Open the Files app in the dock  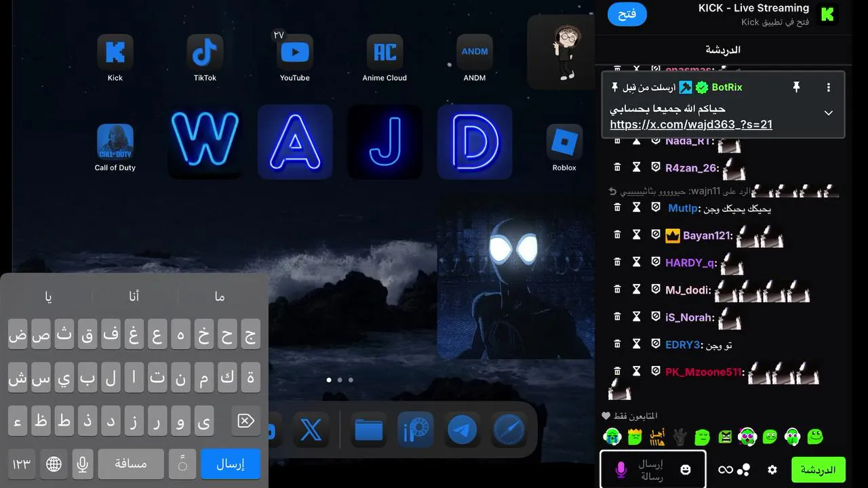coord(369,430)
